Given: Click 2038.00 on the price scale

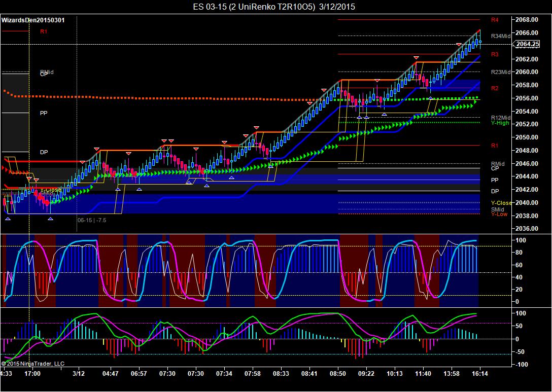Looking at the screenshot, I should pos(527,216).
